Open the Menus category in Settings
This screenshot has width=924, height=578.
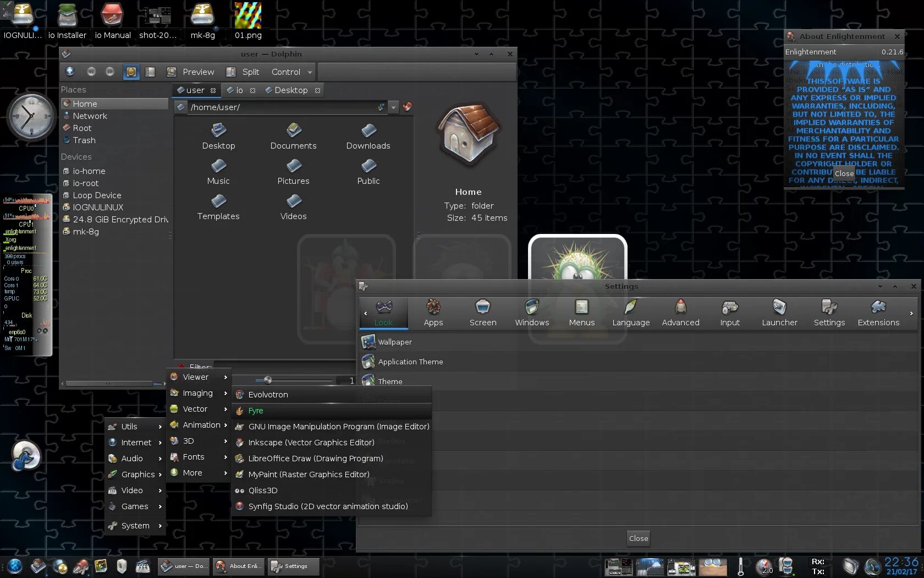pyautogui.click(x=582, y=313)
